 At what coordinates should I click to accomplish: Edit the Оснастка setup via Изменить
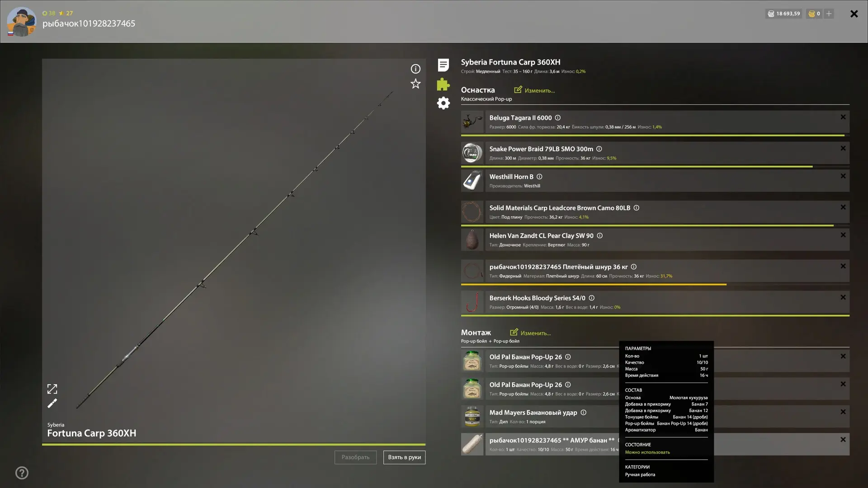tap(534, 90)
